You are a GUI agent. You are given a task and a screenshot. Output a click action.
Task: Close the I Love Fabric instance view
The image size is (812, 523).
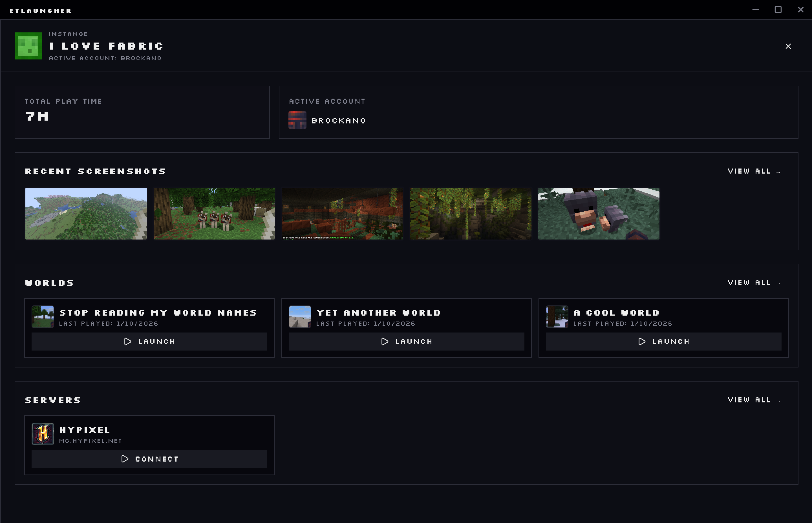click(788, 46)
